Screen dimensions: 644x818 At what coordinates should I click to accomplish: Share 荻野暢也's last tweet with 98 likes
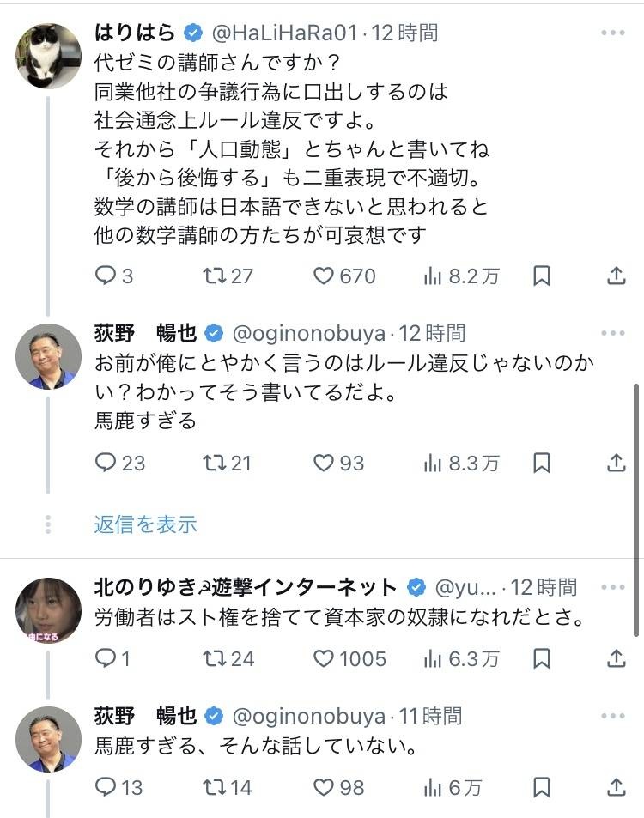click(616, 786)
